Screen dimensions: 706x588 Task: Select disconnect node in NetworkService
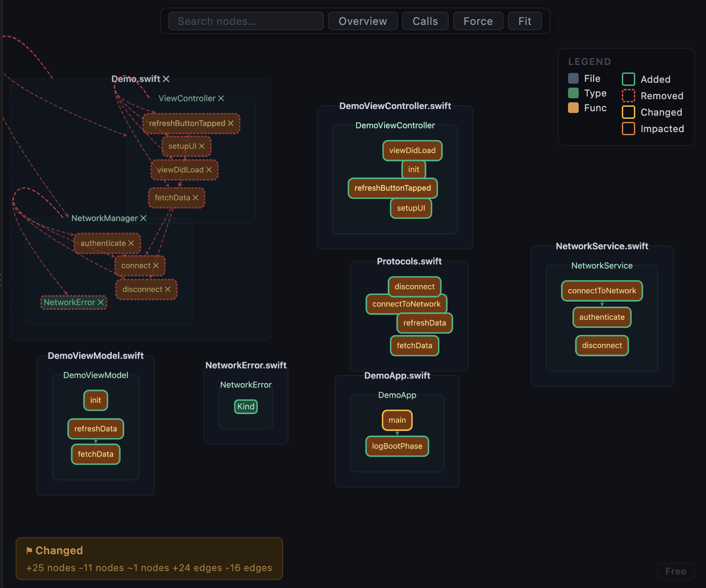click(602, 346)
